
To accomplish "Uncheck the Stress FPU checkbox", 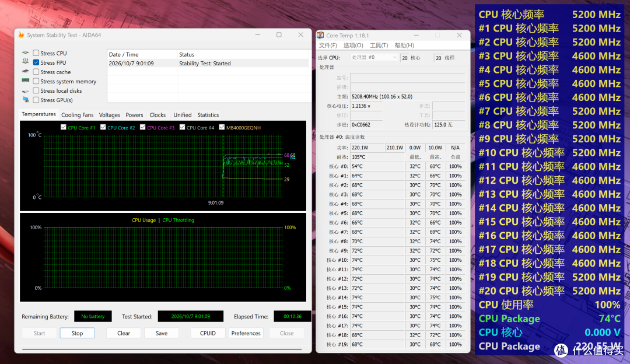I will coord(36,62).
